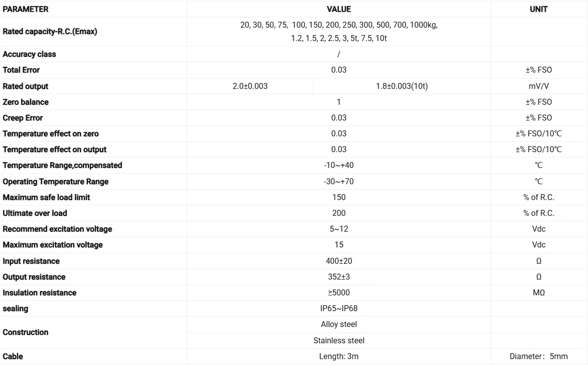Click the -10~+40 temperature value

(x=338, y=165)
